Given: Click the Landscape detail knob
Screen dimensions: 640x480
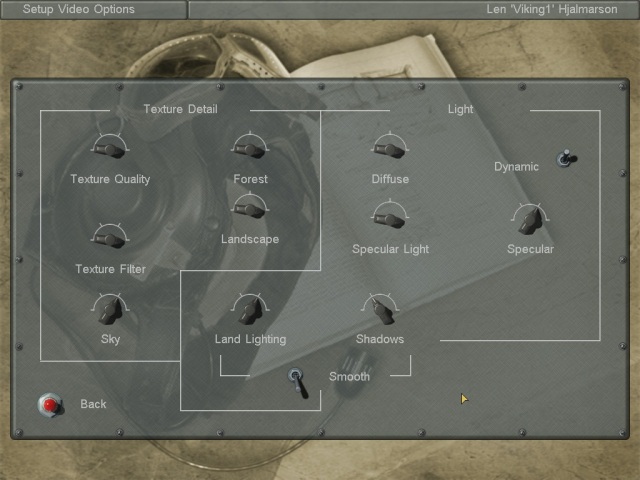Looking at the screenshot, I should 249,209.
